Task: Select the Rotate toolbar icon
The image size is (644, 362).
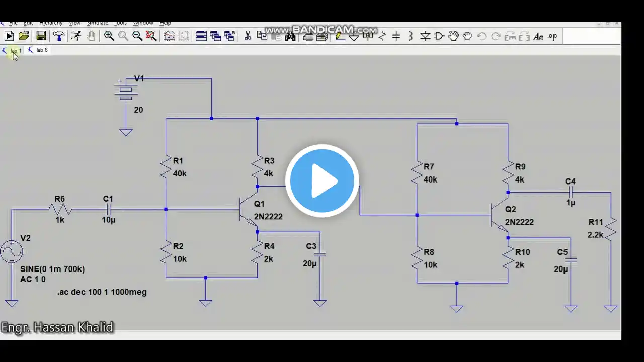Action: [x=510, y=36]
